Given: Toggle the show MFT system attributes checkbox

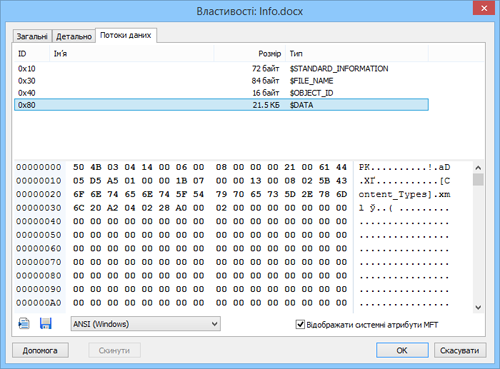Looking at the screenshot, I should click(300, 324).
